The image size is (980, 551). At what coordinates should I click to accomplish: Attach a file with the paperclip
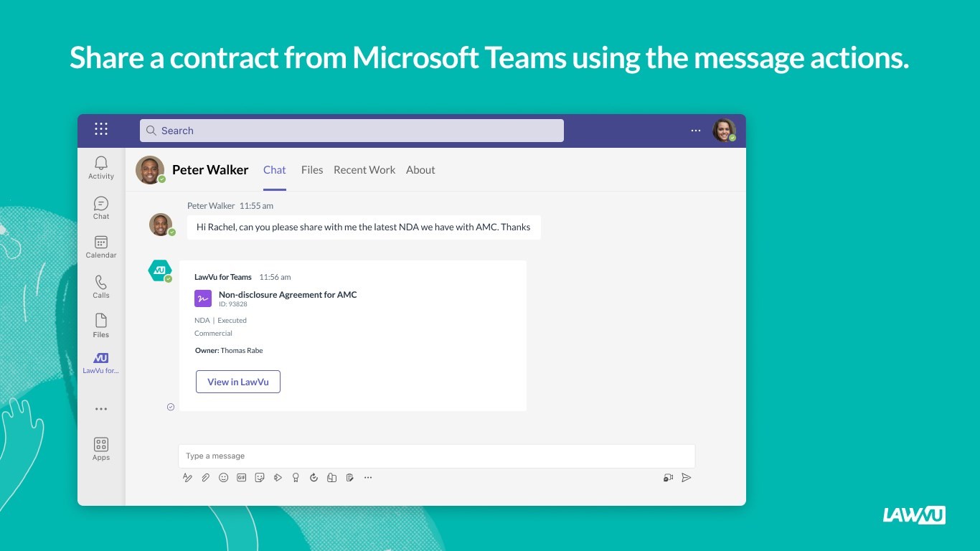point(206,478)
